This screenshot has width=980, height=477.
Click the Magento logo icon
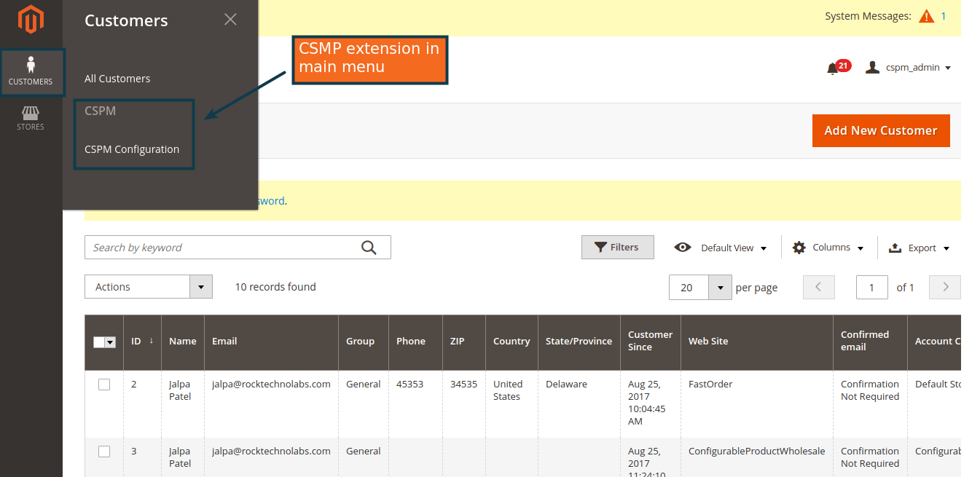click(x=31, y=20)
